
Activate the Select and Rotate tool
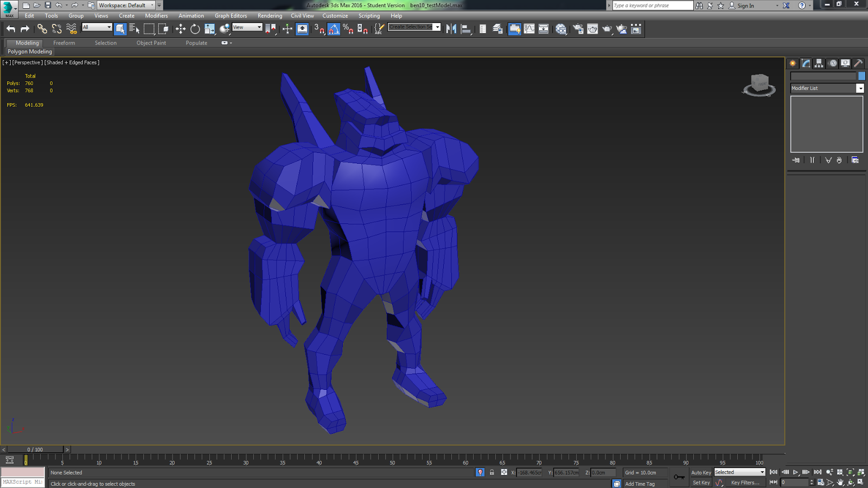195,29
